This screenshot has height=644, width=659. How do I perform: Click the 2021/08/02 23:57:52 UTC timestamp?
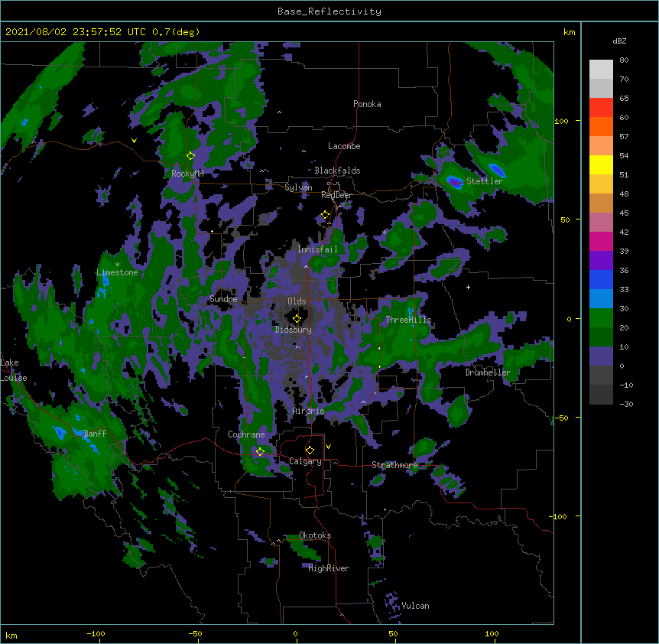pyautogui.click(x=76, y=32)
